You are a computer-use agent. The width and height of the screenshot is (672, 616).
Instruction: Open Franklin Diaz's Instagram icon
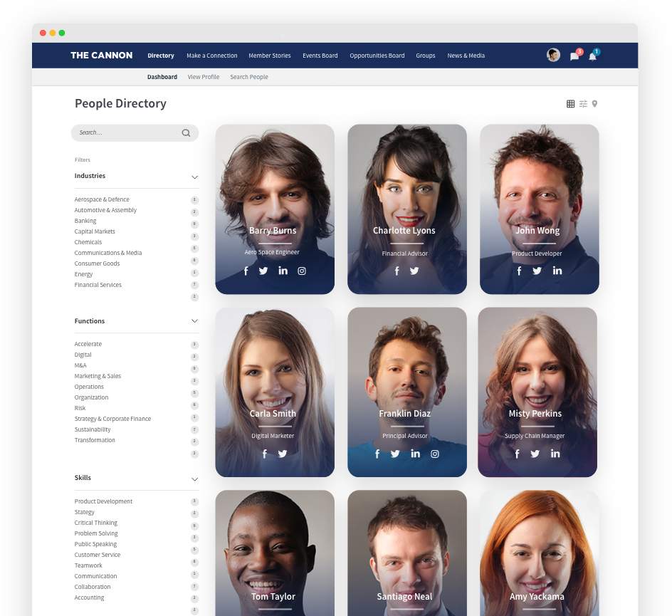tap(434, 454)
